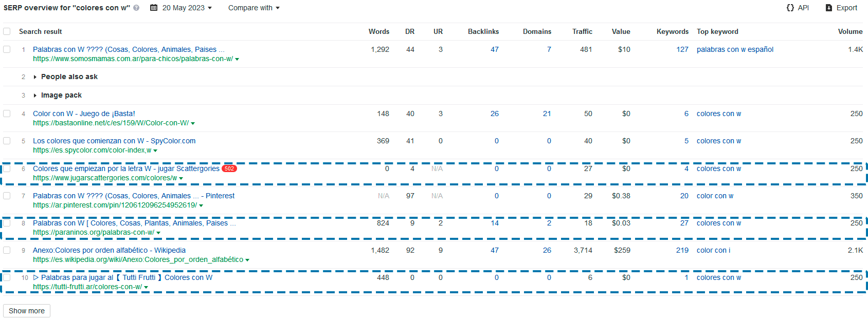
Task: Check the box for jugar Scattergories result
Action: tap(7, 168)
